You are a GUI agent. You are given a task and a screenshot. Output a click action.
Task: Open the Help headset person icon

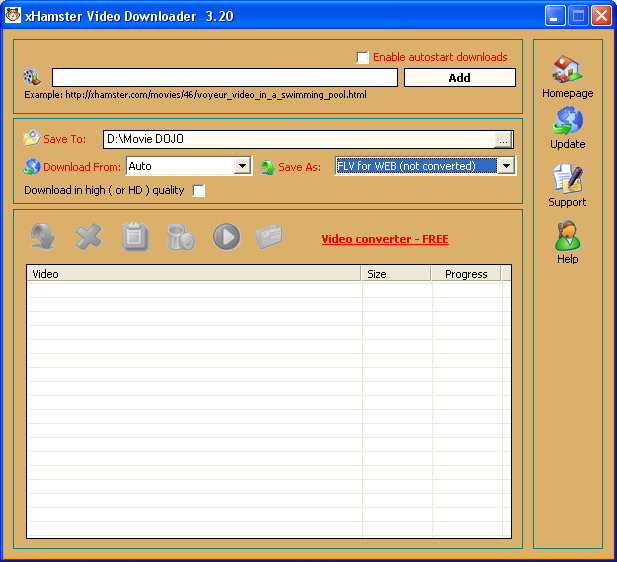[x=567, y=236]
